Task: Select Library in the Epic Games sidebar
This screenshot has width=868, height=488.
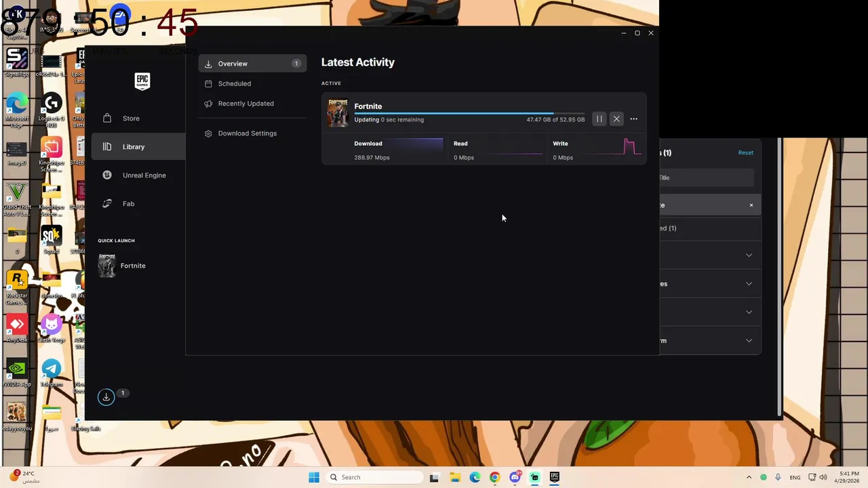Action: click(x=138, y=146)
